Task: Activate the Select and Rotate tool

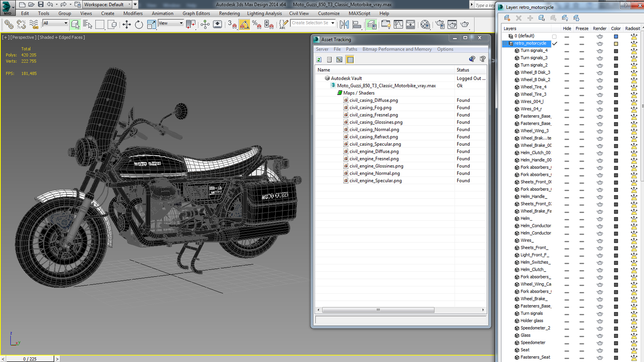Action: (139, 24)
